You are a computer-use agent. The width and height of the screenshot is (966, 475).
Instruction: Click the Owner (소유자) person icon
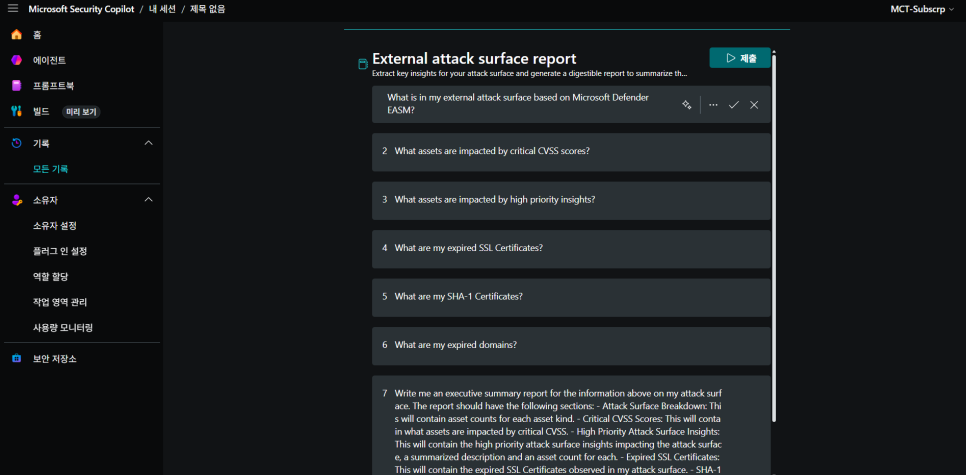point(17,200)
